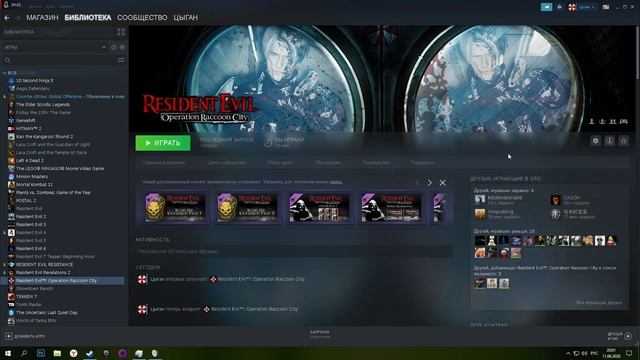This screenshot has height=360, width=640.
Task: Click the activity comment input field
Action: (294, 251)
